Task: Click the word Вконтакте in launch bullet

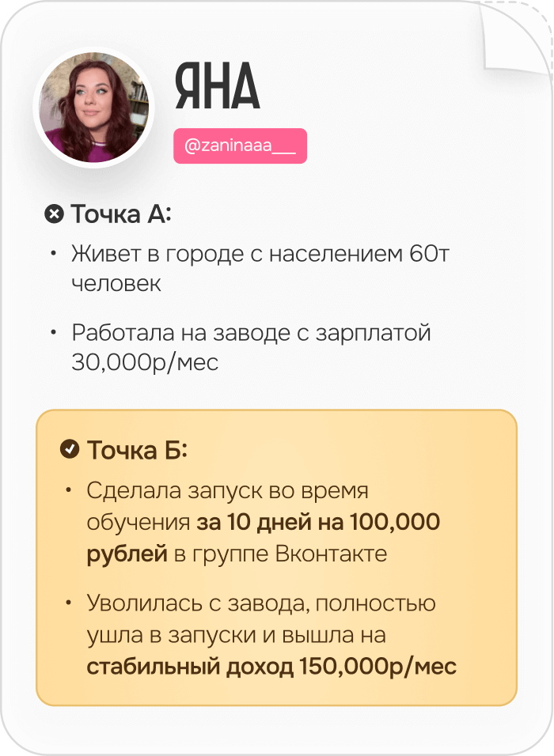Action: coord(332,554)
